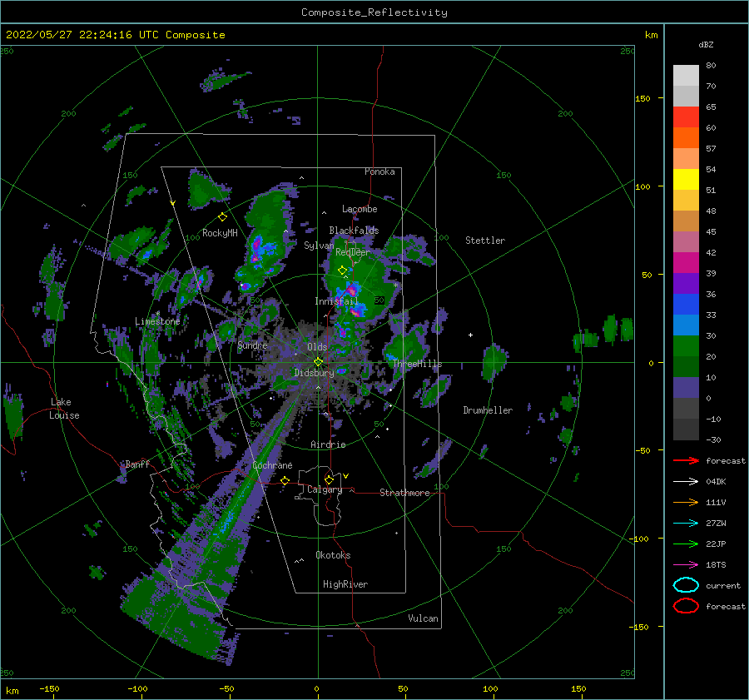
Task: Click the Calgary label
Action: pyautogui.click(x=325, y=489)
